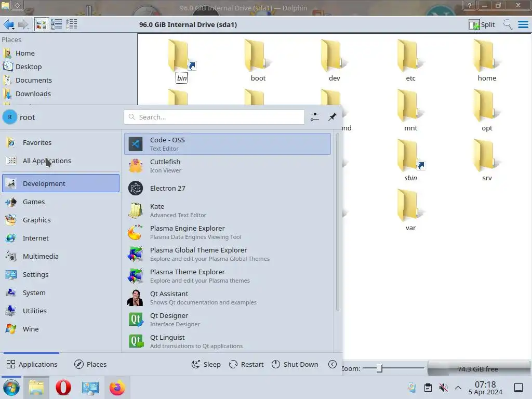This screenshot has width=532, height=399.
Task: Click the Shut Down button
Action: (x=295, y=364)
